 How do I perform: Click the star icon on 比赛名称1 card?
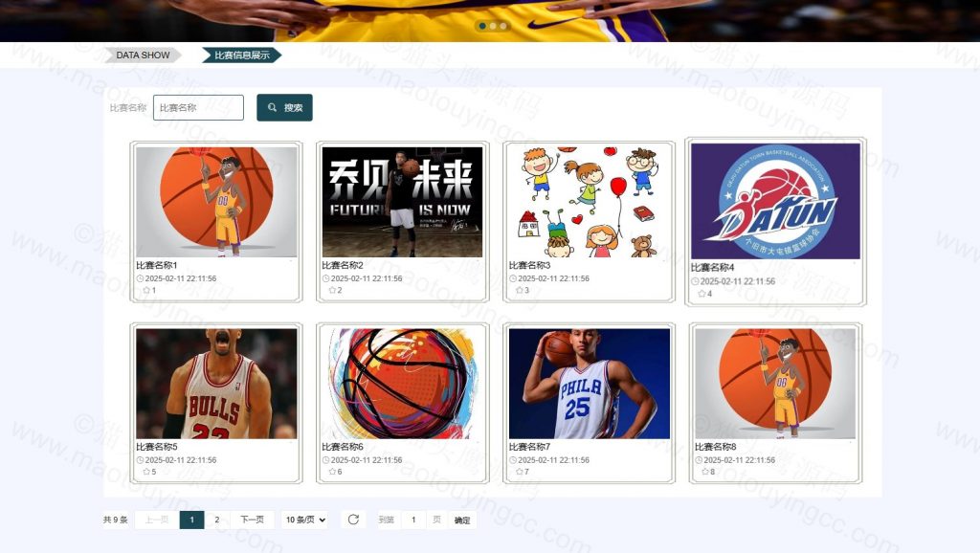pyautogui.click(x=146, y=290)
